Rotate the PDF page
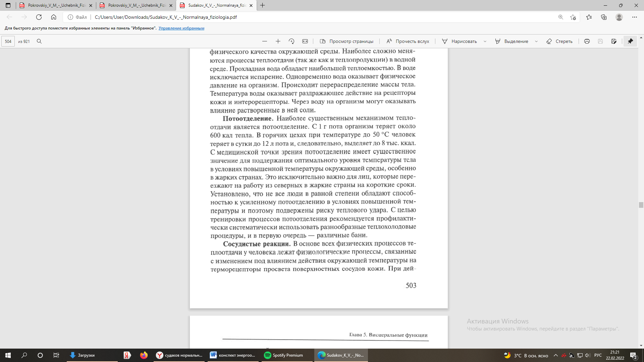The image size is (644, 362). pyautogui.click(x=291, y=41)
